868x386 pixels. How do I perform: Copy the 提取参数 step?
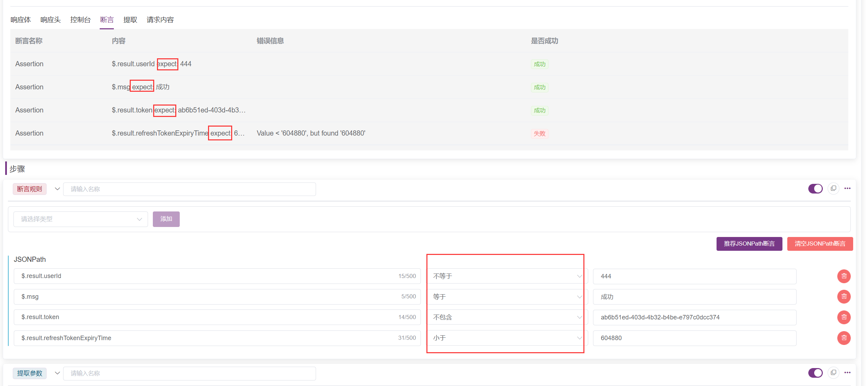coord(833,373)
